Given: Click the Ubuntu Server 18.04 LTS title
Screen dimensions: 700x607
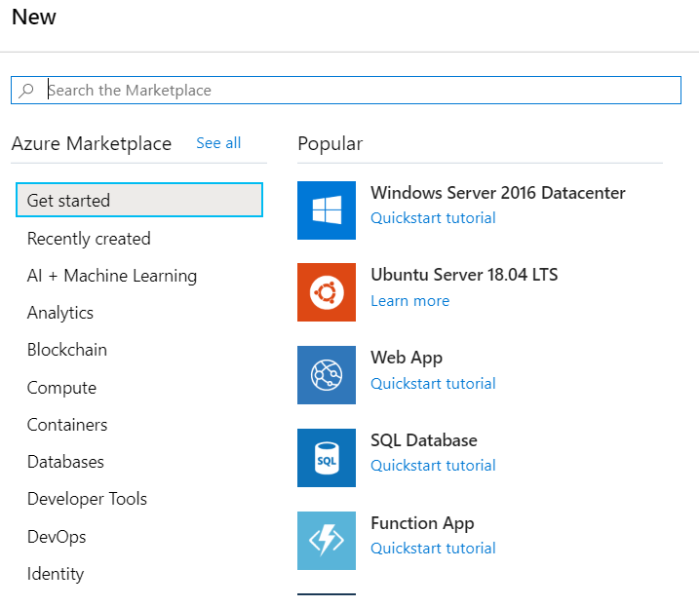Looking at the screenshot, I should [x=464, y=275].
